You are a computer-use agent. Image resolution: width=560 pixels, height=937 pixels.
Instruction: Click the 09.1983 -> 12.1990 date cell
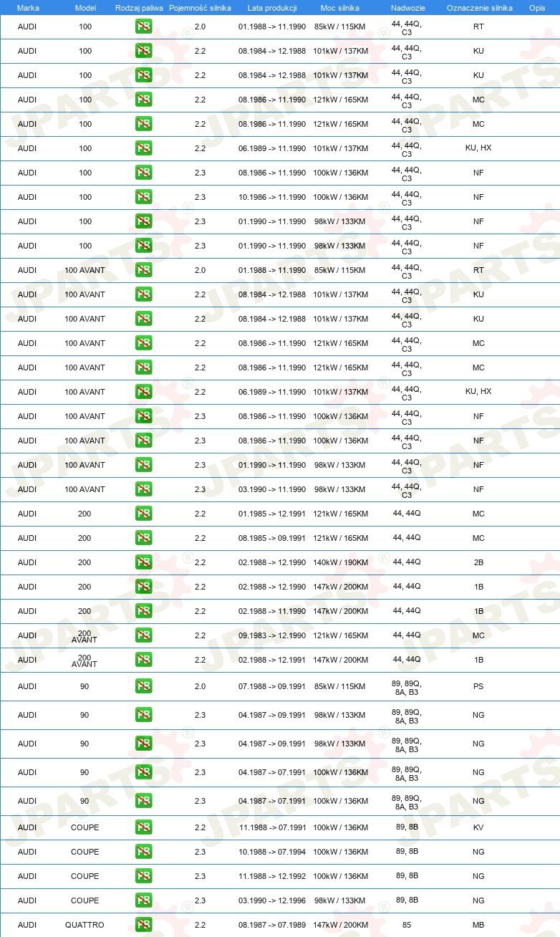tap(272, 635)
